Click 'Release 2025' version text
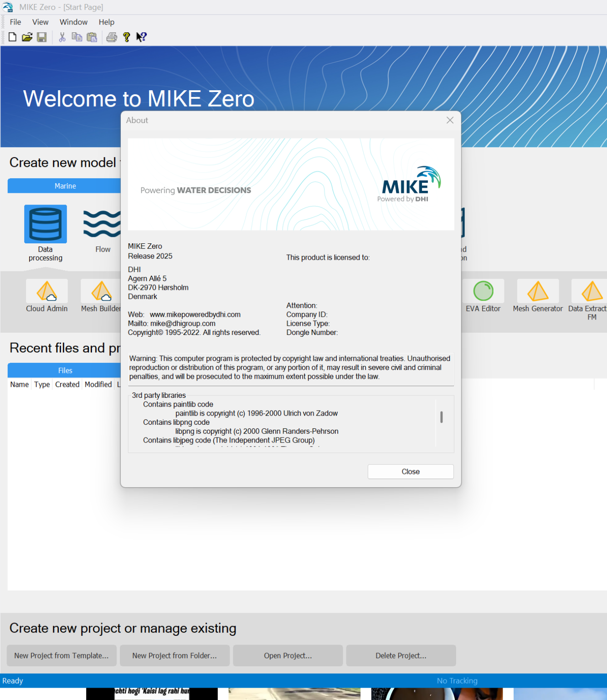This screenshot has width=607, height=700. (150, 256)
